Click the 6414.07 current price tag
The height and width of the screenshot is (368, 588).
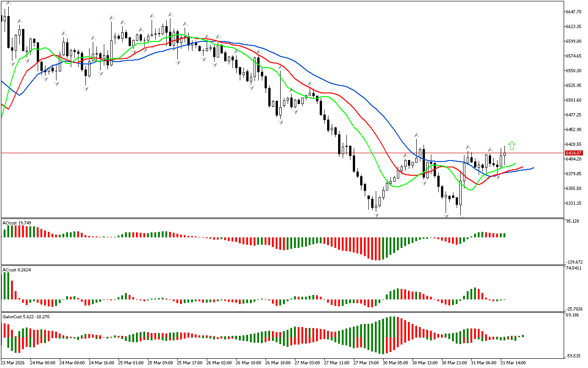pos(574,153)
